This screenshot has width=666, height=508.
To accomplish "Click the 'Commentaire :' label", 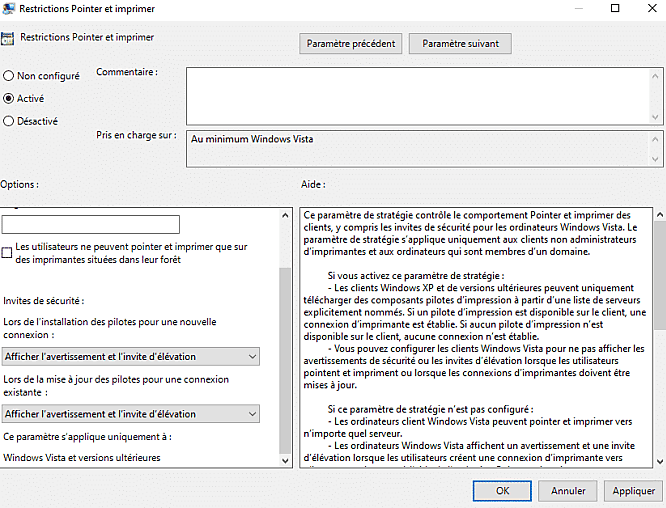I will click(x=127, y=72).
